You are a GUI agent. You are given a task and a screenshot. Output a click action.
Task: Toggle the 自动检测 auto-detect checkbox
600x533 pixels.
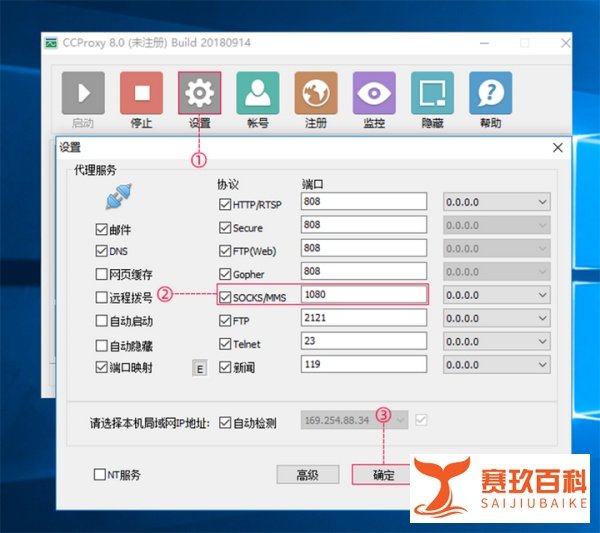(225, 423)
